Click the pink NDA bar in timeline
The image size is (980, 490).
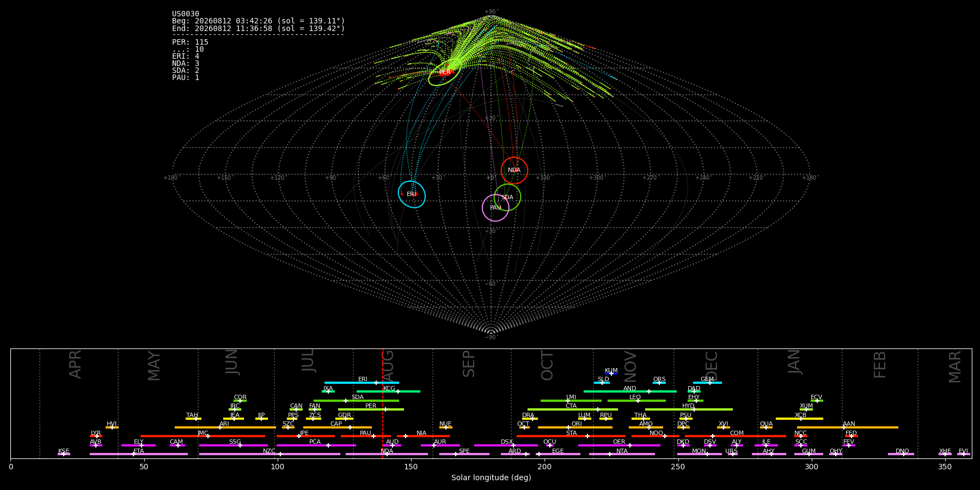[387, 454]
